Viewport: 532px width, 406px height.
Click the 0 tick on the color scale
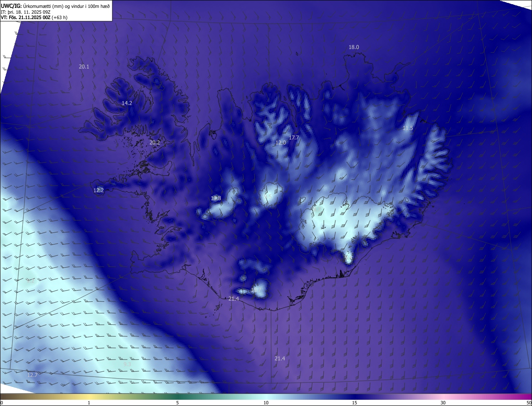[x=2, y=403]
